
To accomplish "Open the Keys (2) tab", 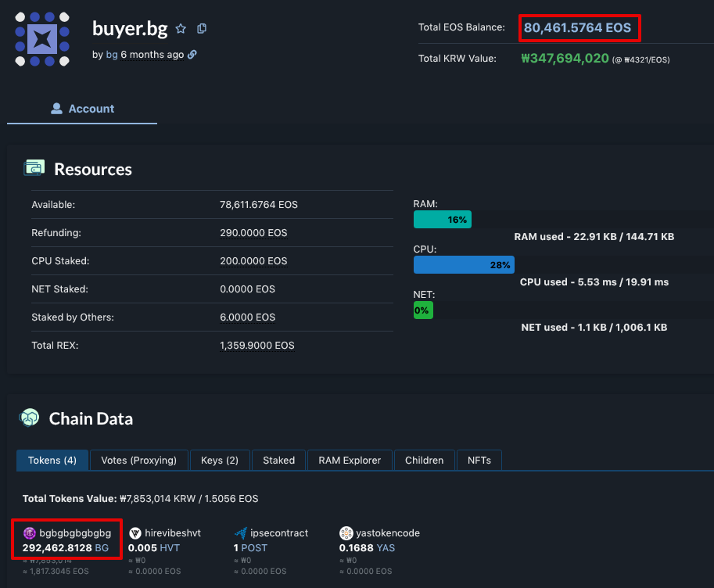I will click(220, 460).
